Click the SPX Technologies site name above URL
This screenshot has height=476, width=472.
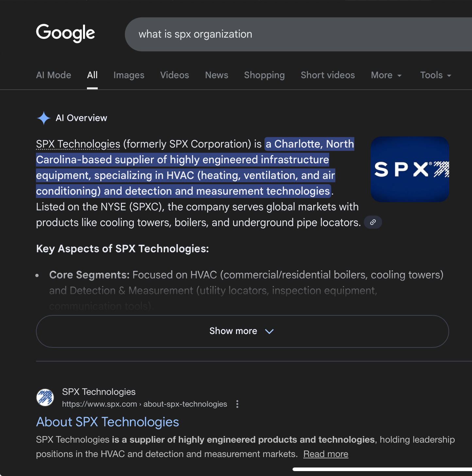pyautogui.click(x=99, y=392)
